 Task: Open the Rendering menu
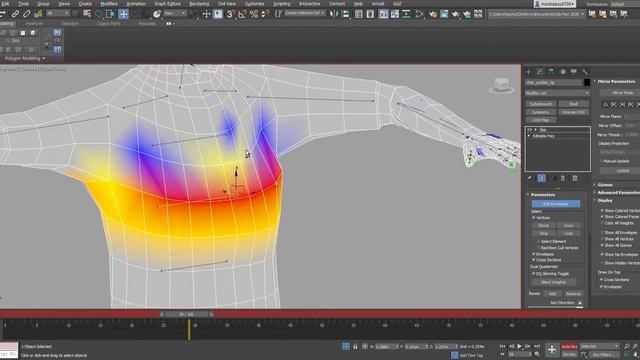(x=199, y=4)
